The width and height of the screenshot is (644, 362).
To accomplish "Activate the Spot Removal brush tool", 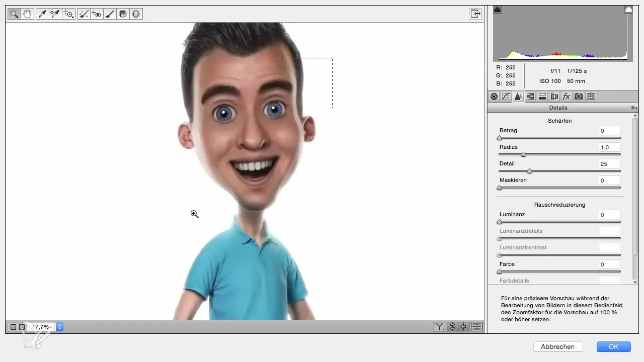I will coord(84,14).
